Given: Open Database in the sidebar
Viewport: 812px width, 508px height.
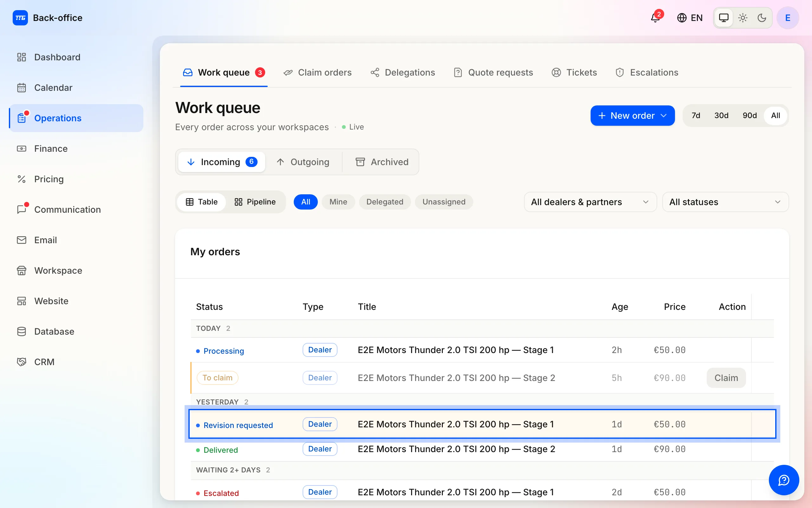Looking at the screenshot, I should pos(76,331).
